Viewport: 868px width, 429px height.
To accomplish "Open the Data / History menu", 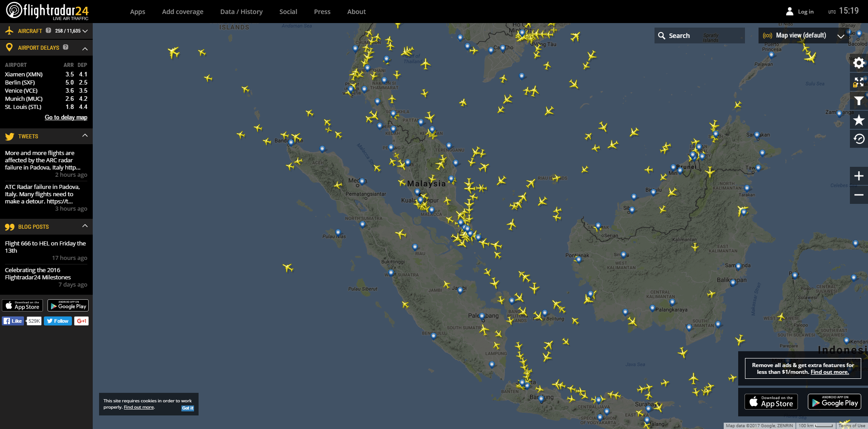I will coord(242,12).
